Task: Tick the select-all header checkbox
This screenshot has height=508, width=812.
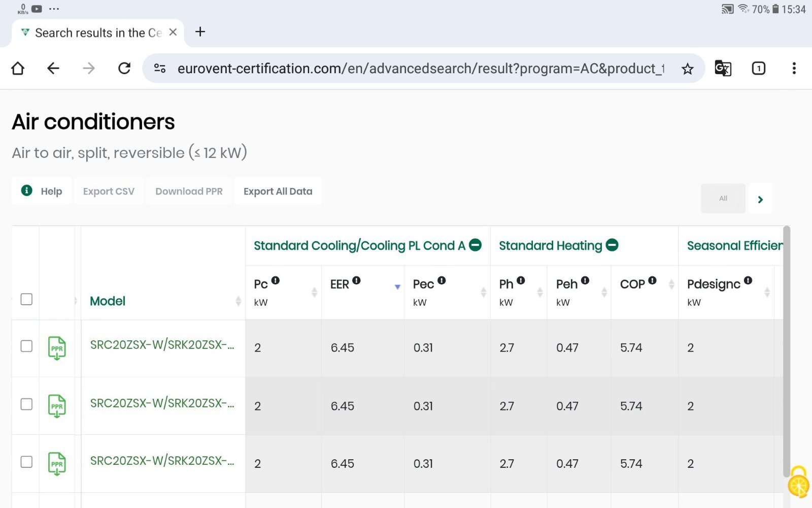Action: (x=26, y=299)
